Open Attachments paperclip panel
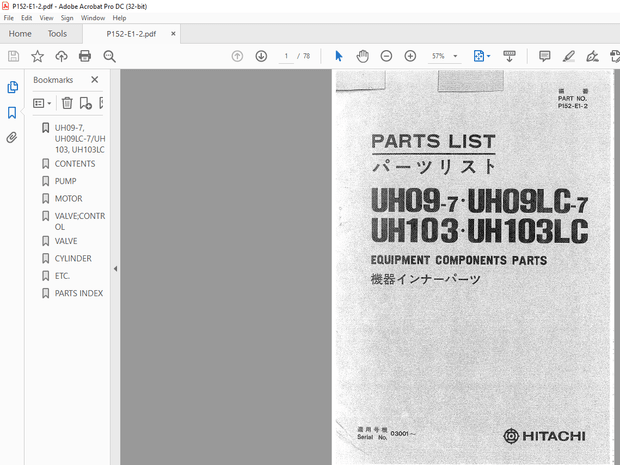This screenshot has height=465, width=620. click(x=12, y=138)
